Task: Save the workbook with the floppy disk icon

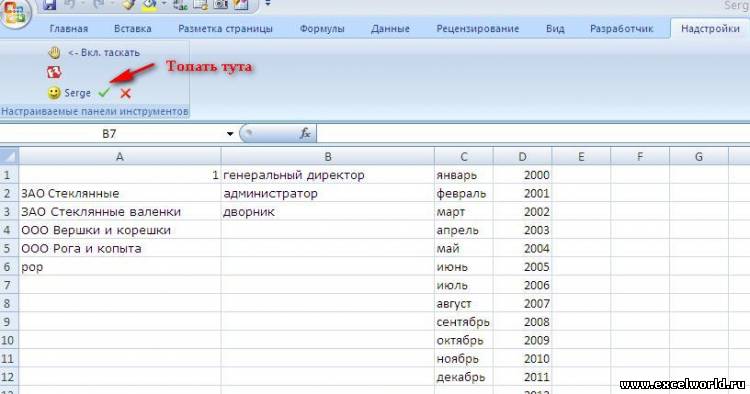Action: (x=49, y=5)
